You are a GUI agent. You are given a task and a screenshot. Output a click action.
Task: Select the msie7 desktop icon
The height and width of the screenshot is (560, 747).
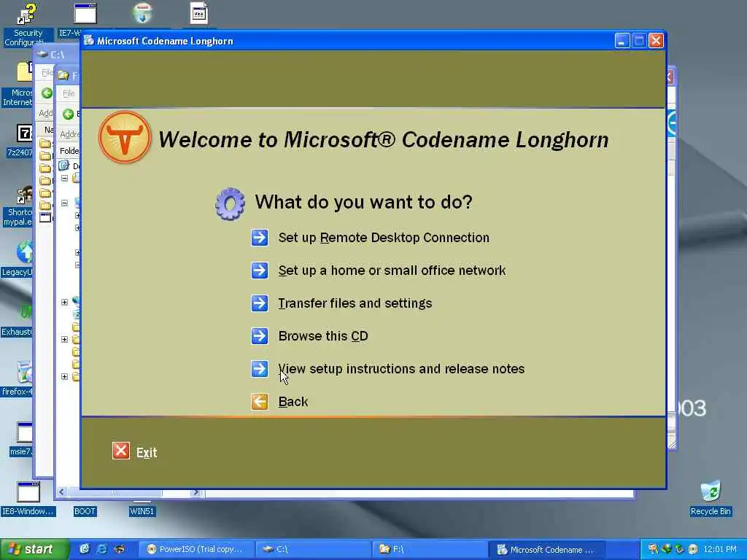[21, 439]
